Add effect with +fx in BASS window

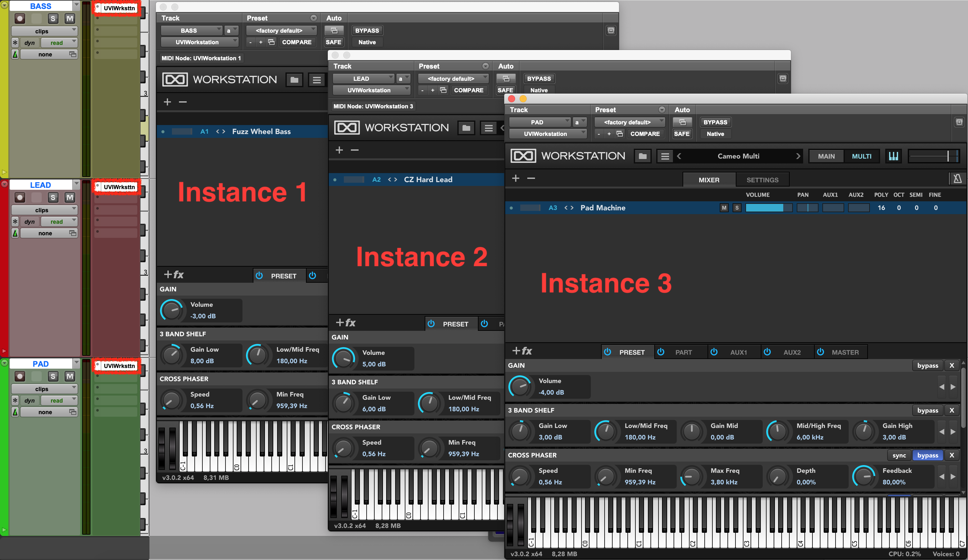point(174,274)
